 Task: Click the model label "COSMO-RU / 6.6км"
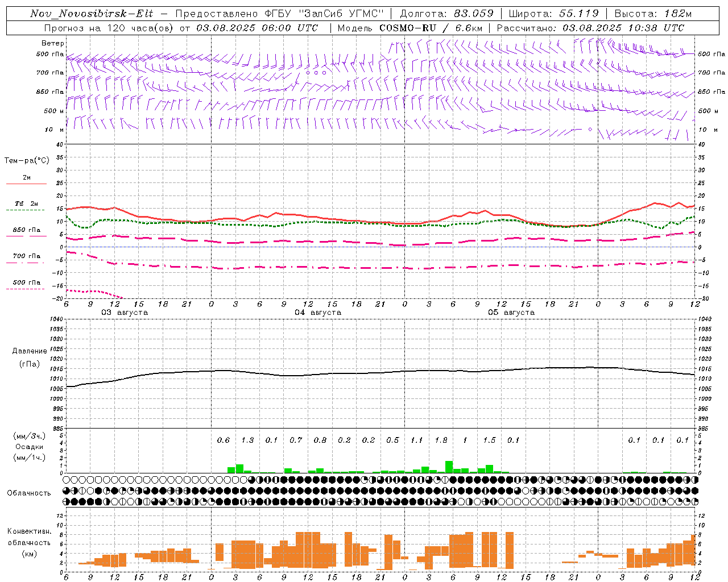(x=430, y=28)
